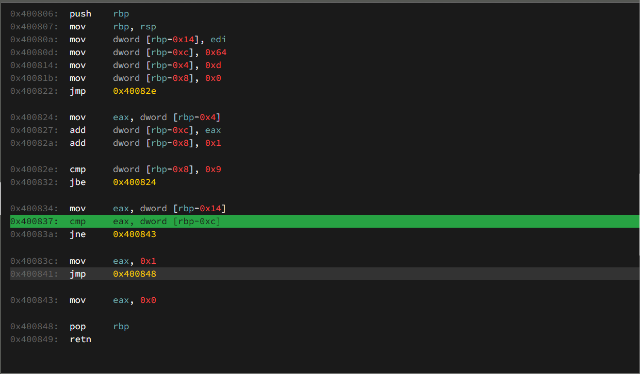Click the retn instruction

coord(80,339)
